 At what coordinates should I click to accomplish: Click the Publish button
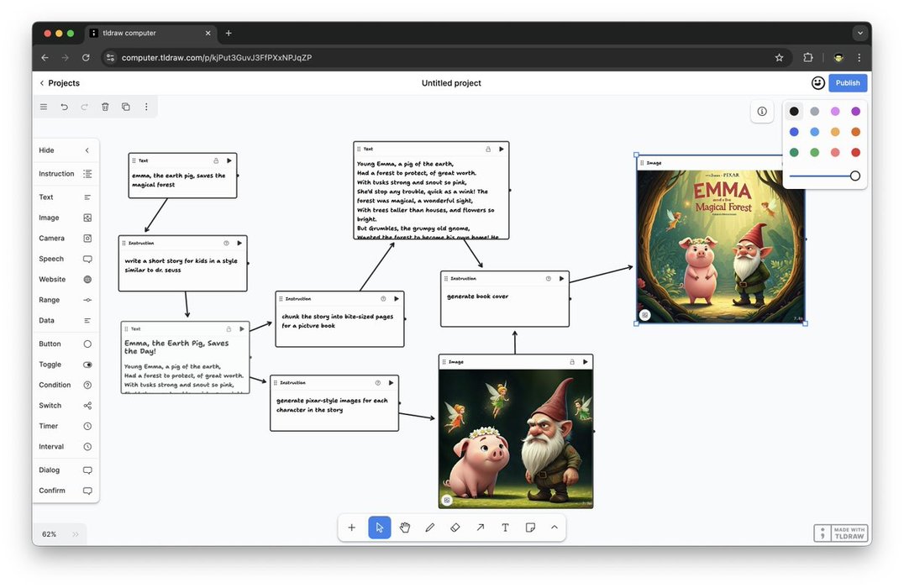pyautogui.click(x=848, y=83)
